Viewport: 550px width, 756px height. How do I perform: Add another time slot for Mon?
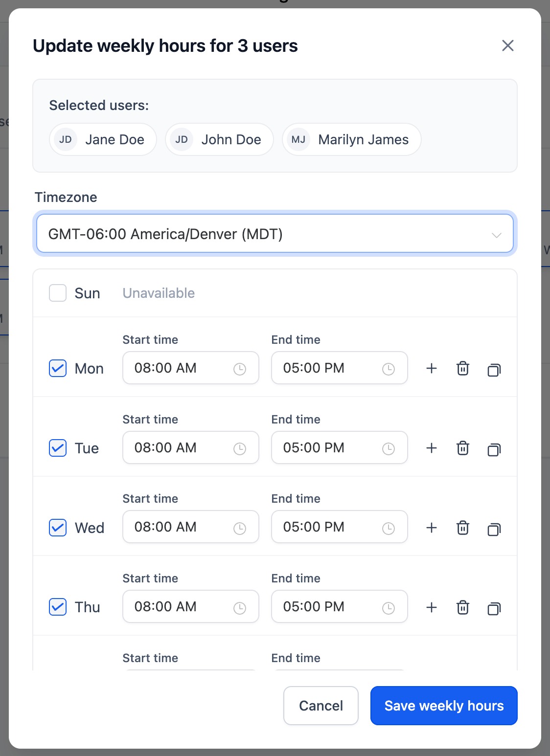pyautogui.click(x=432, y=368)
